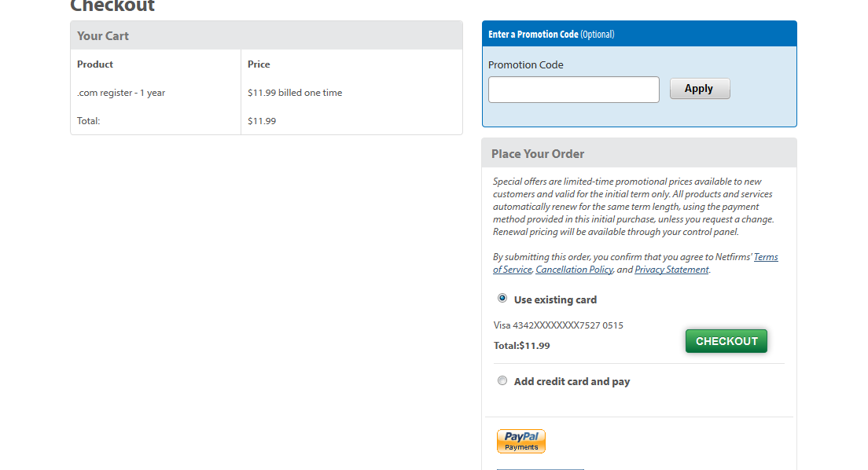Focus the Promotion Code text field
This screenshot has width=868, height=470.
[x=573, y=90]
